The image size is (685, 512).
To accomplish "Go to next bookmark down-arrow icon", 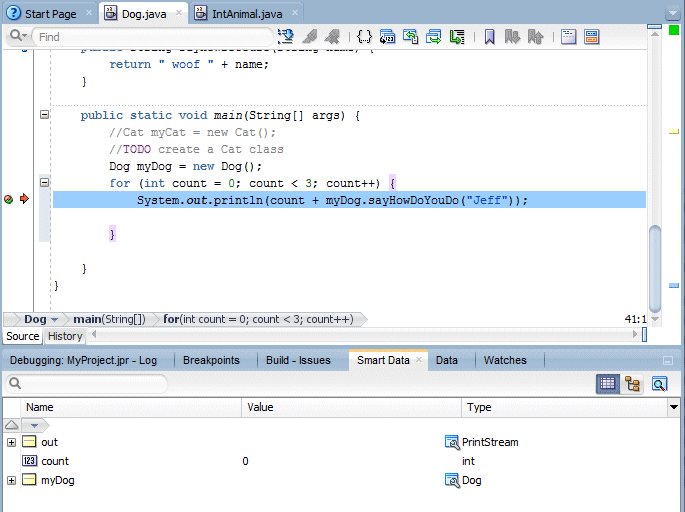I will point(512,37).
